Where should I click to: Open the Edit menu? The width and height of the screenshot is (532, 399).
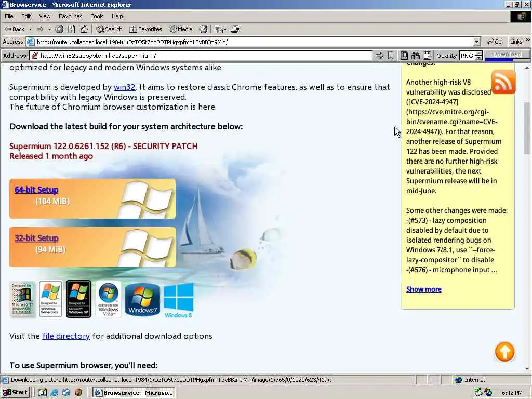coord(26,16)
